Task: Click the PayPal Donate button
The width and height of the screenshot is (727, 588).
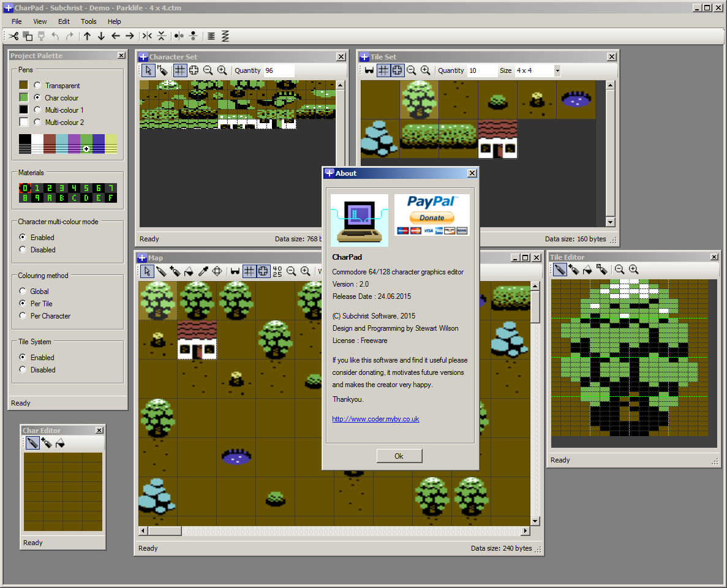Action: click(432, 217)
